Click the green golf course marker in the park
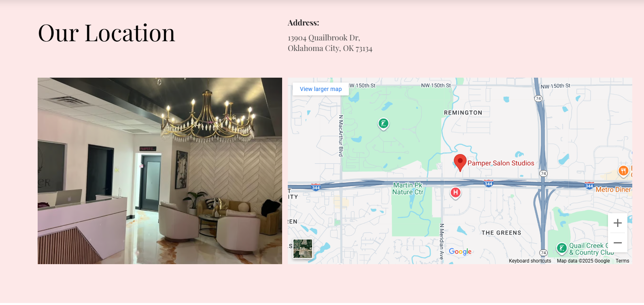Image resolution: width=644 pixels, height=305 pixels. coord(383,124)
